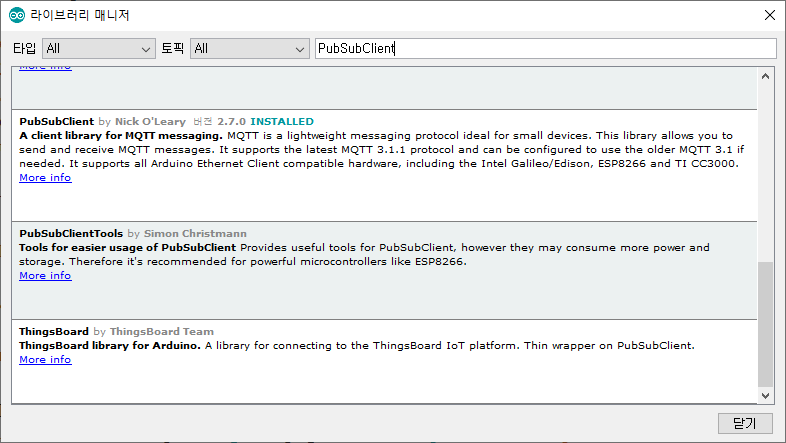
Task: Select the PubSubClientTools library title
Action: 71,234
